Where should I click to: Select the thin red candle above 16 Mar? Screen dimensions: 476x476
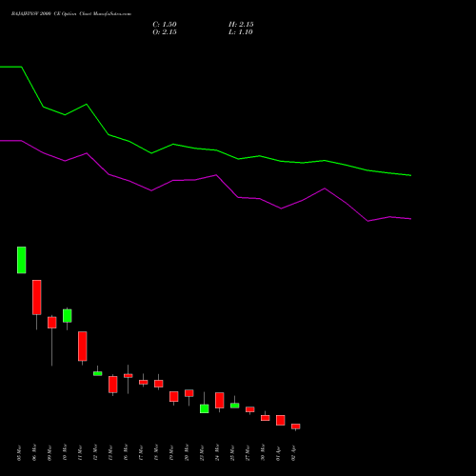[129, 376]
